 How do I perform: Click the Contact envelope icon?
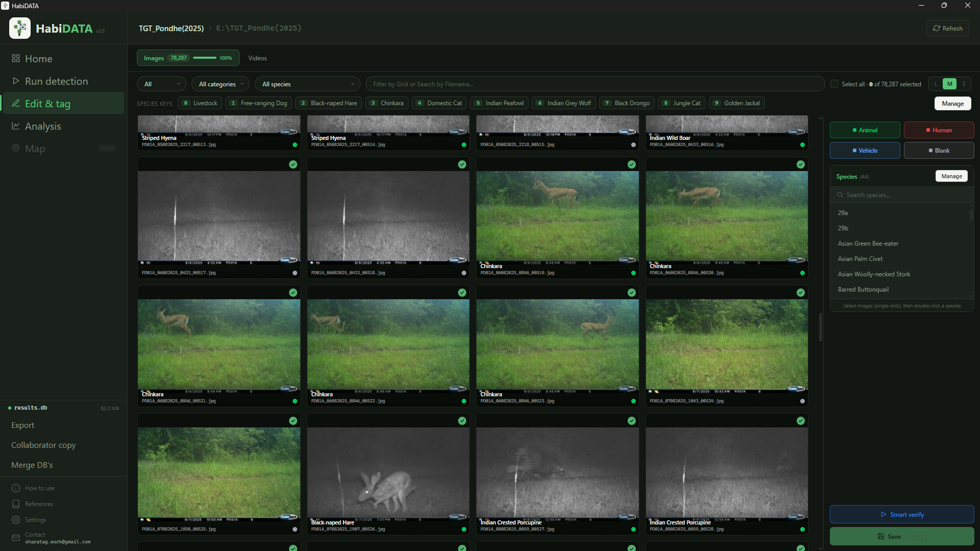[16, 538]
